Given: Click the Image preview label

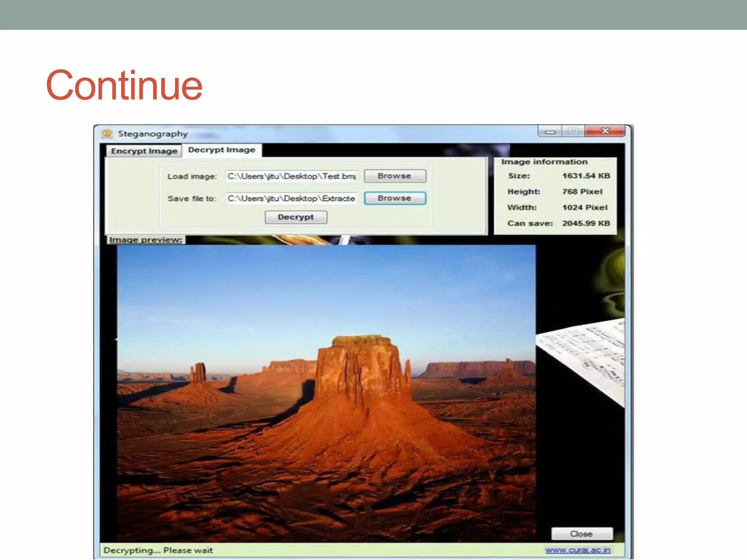Looking at the screenshot, I should click(x=146, y=240).
